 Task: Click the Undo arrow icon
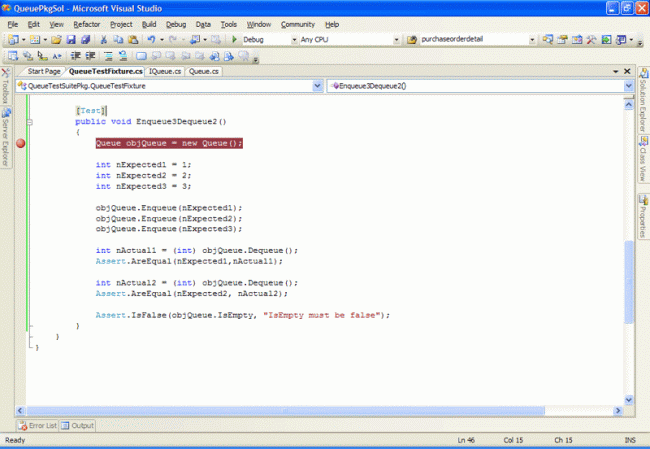coord(152,40)
